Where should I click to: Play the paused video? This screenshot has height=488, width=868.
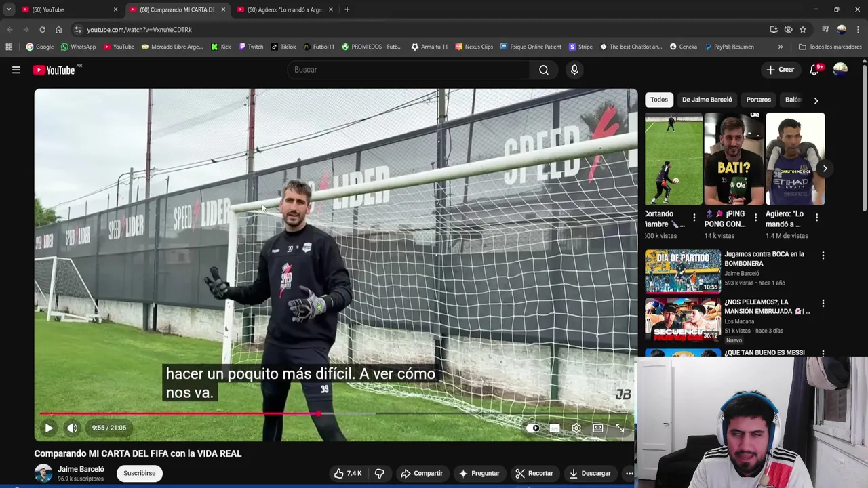pyautogui.click(x=49, y=428)
